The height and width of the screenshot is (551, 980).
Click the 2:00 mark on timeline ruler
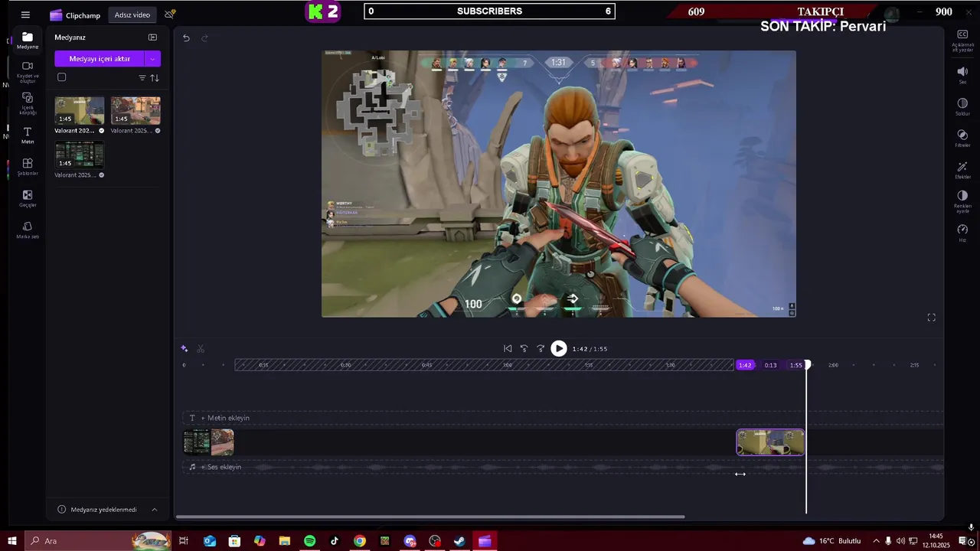(x=833, y=365)
